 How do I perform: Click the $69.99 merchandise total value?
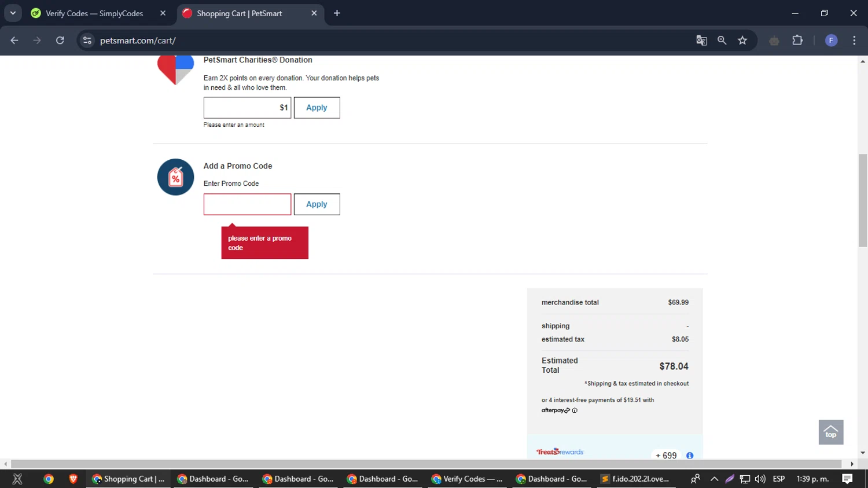coord(678,302)
